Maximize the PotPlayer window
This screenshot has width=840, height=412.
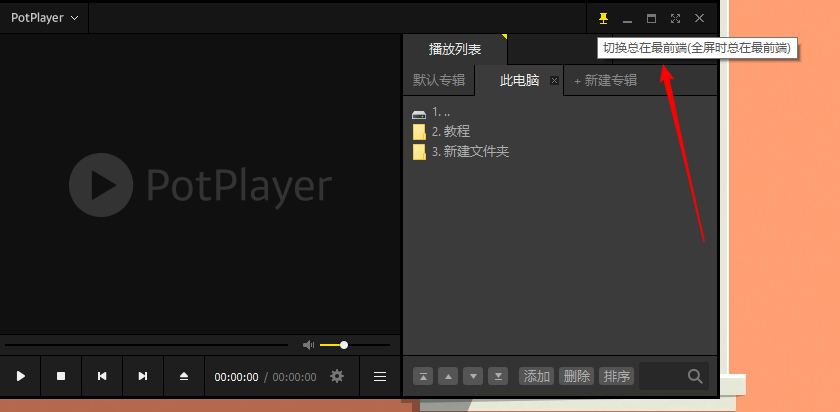[x=651, y=18]
